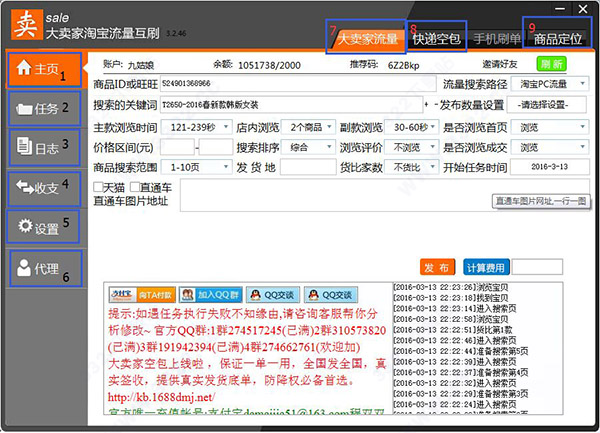The image size is (600, 433).
Task: Open 货比家数 dropdown showing 不货比
Action: (411, 167)
